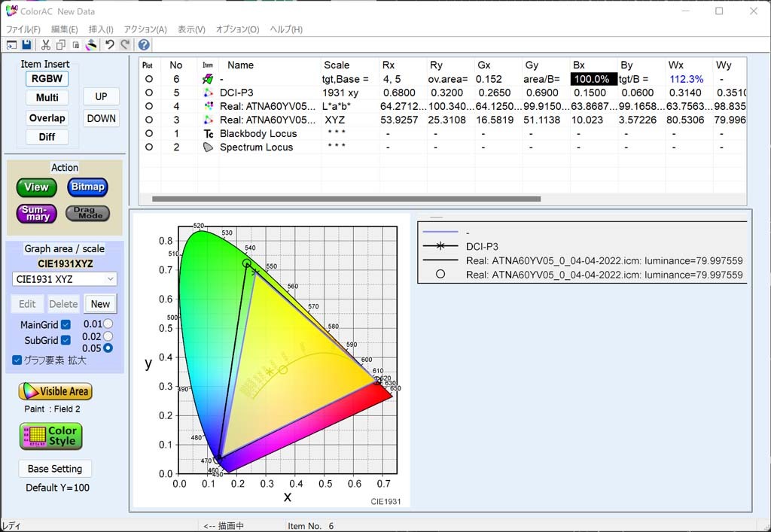Image resolution: width=771 pixels, height=532 pixels.
Task: Click the Save floppy disk toolbar icon
Action: [x=26, y=45]
